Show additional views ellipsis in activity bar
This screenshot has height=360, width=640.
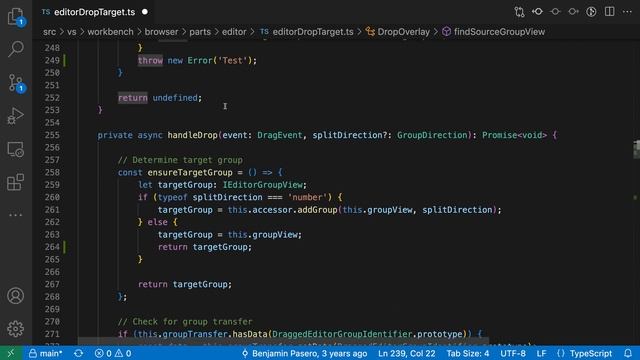(16, 215)
